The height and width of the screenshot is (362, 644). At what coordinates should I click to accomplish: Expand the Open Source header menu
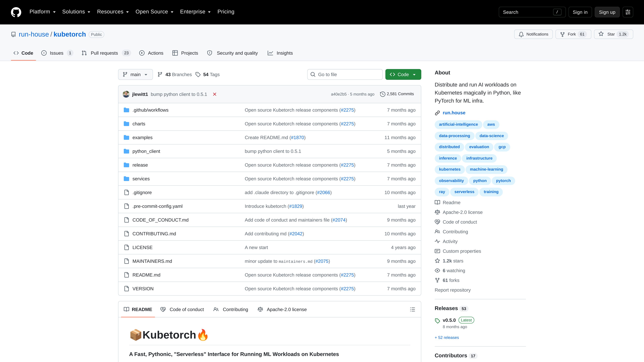[x=154, y=12]
